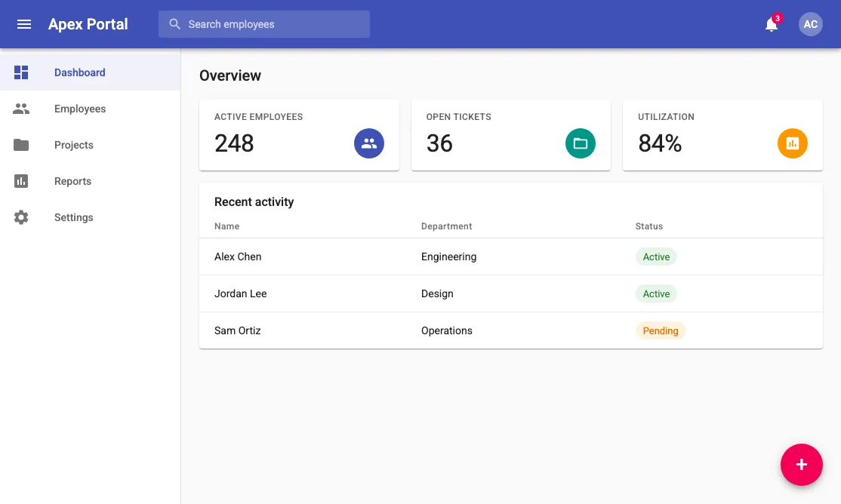
Task: Click the Recent activity heading
Action: point(254,201)
